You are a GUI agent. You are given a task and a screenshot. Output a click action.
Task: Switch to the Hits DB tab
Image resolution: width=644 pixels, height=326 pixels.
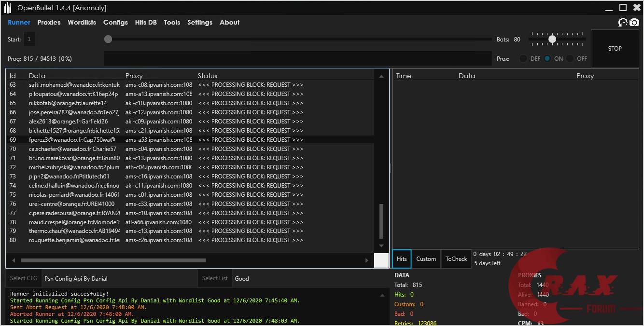[x=146, y=22]
